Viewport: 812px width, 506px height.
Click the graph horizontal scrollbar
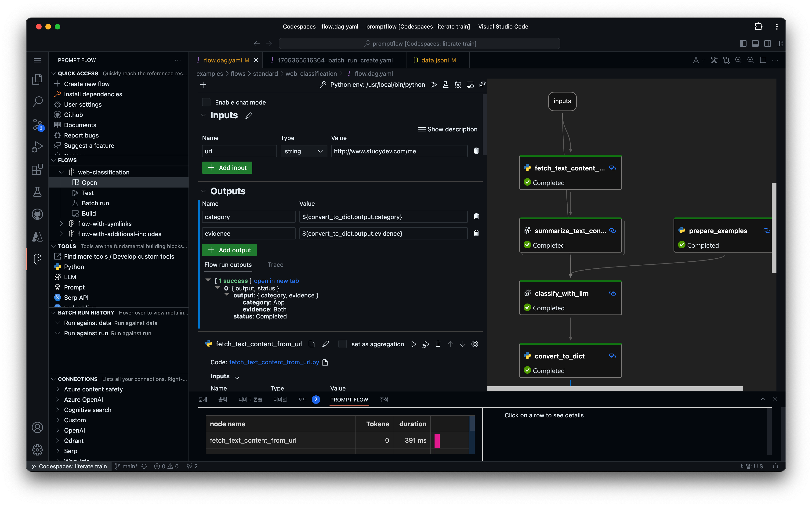pos(615,389)
